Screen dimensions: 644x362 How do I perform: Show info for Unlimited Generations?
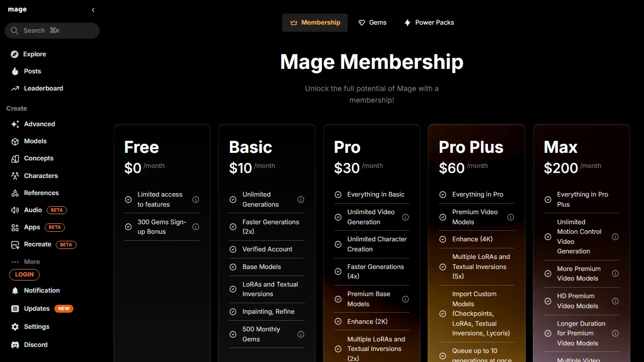coord(301,200)
